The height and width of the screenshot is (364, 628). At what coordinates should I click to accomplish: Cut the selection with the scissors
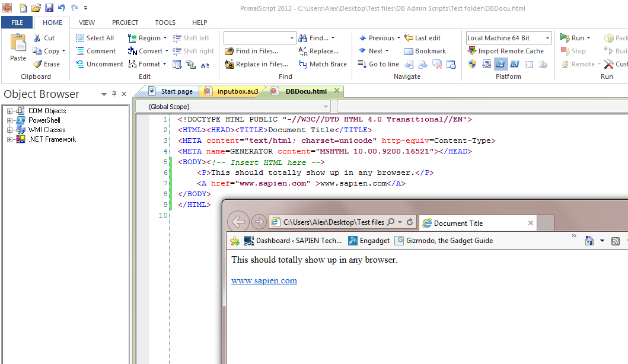pyautogui.click(x=44, y=38)
